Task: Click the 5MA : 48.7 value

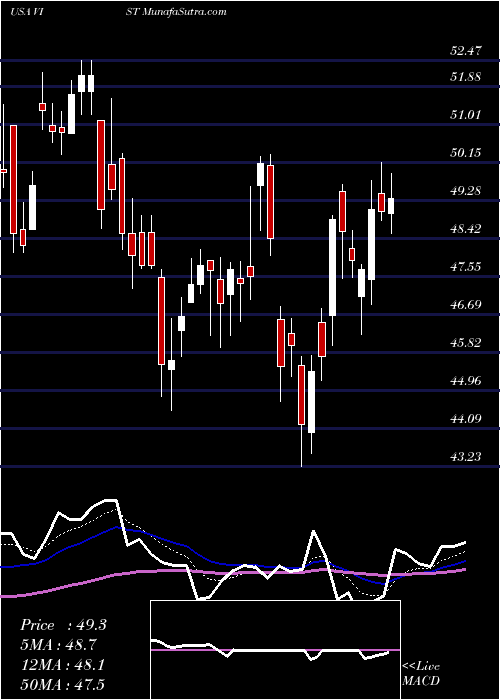Action: point(59,645)
